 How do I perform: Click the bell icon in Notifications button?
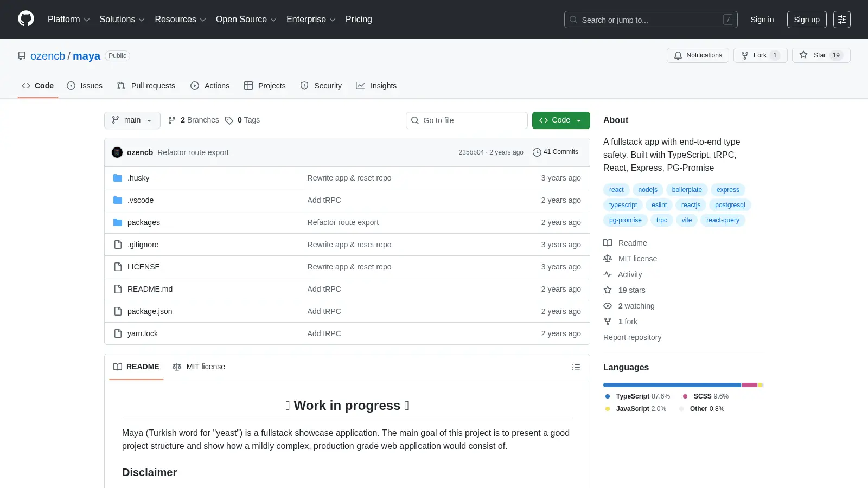pyautogui.click(x=678, y=55)
